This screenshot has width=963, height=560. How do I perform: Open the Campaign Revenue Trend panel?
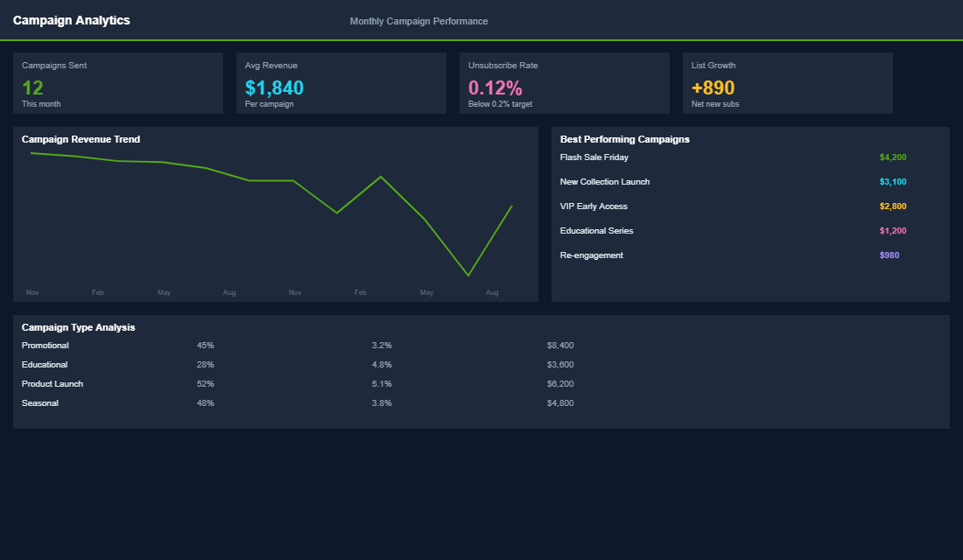pos(81,138)
